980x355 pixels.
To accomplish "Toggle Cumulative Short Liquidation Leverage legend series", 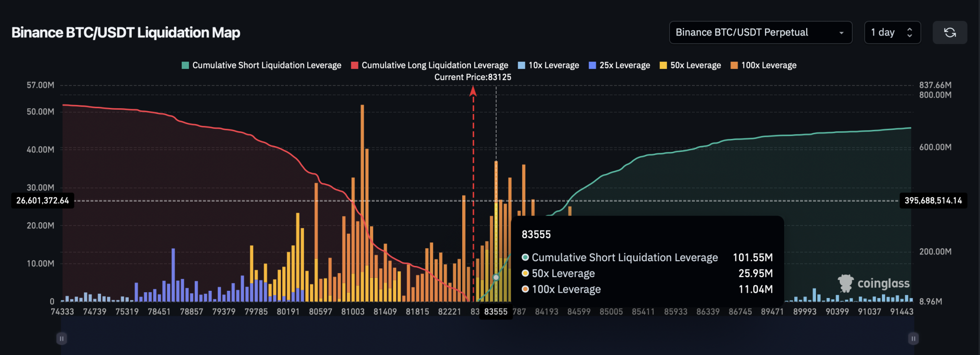I will 262,65.
